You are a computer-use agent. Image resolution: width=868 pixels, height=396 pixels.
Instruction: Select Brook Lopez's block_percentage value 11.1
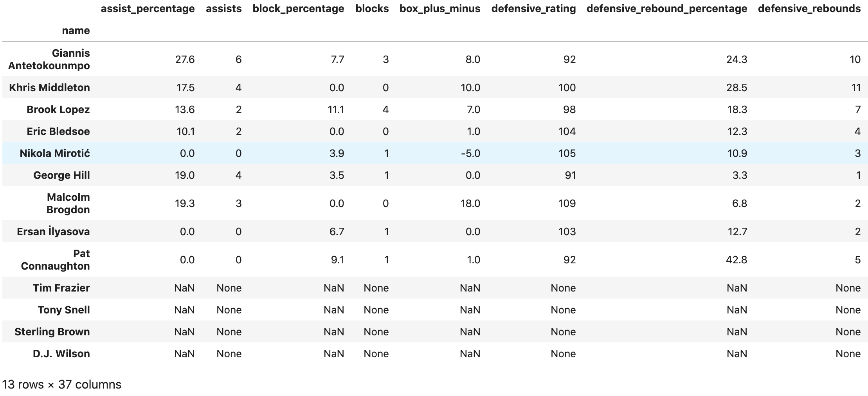pyautogui.click(x=336, y=110)
